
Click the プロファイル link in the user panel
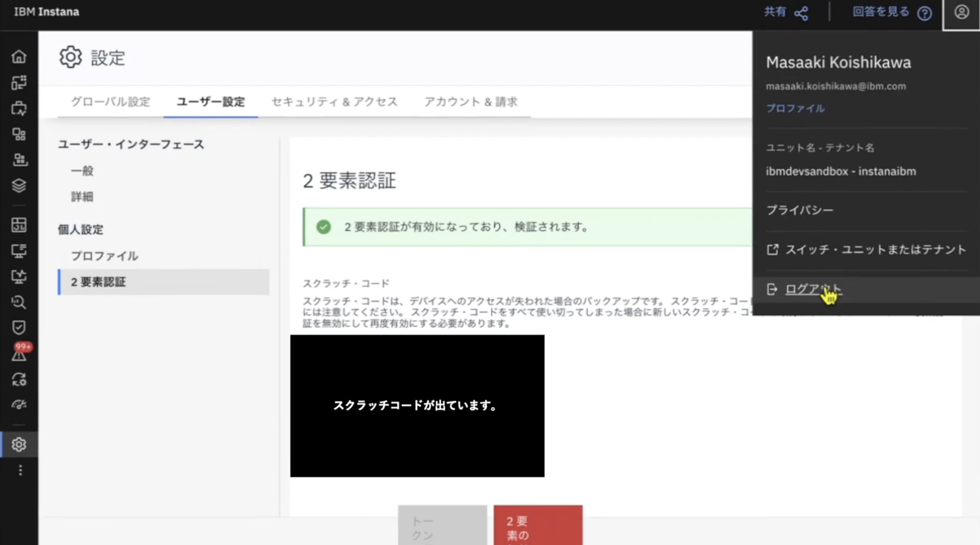pyautogui.click(x=795, y=108)
